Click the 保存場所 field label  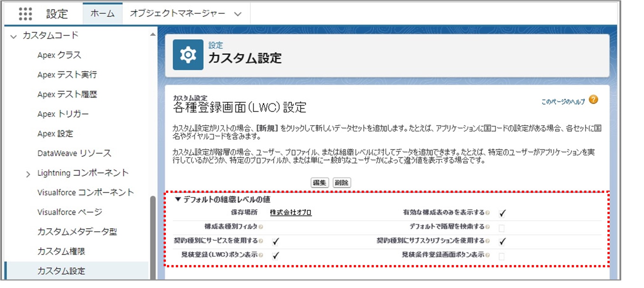point(244,212)
